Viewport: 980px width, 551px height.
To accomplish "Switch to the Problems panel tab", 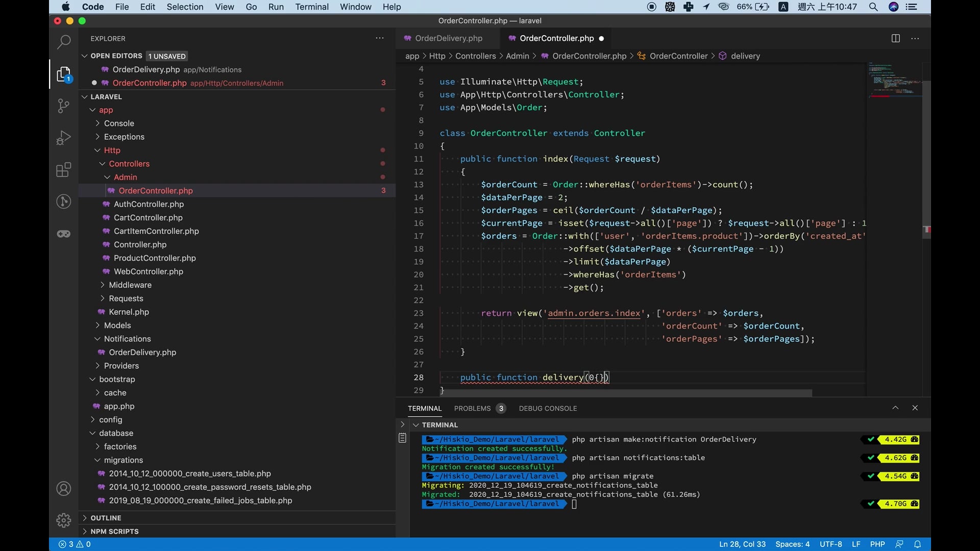I will (472, 408).
